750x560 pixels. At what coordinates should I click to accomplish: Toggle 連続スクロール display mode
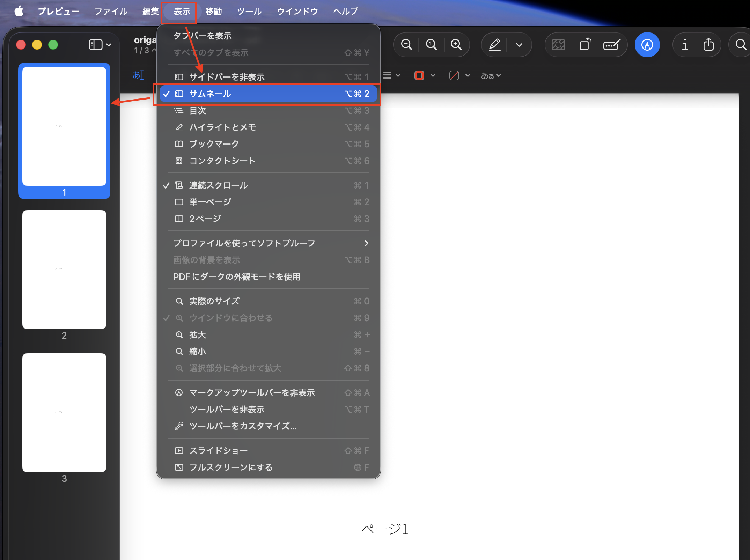tap(268, 185)
